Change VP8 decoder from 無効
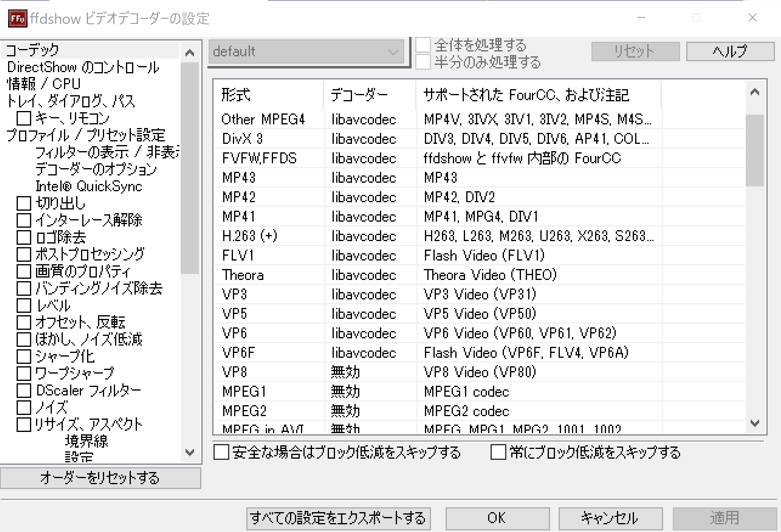Screen dimensions: 781x532 click(x=370, y=372)
